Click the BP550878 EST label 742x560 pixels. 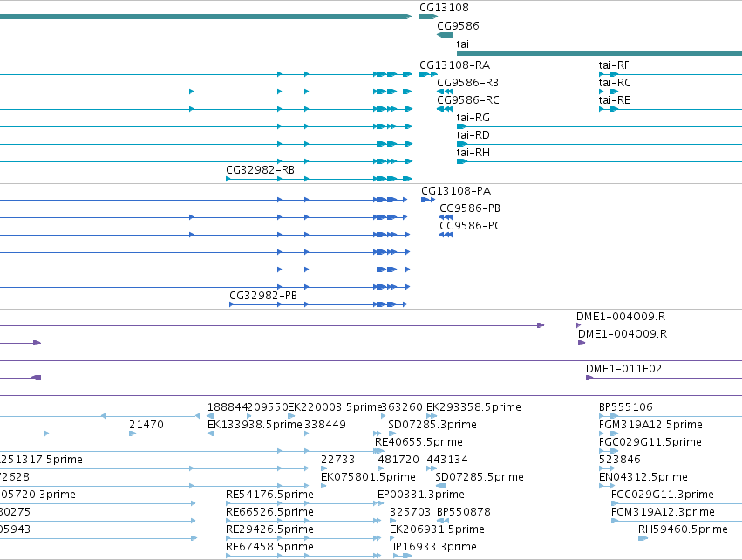click(x=464, y=512)
